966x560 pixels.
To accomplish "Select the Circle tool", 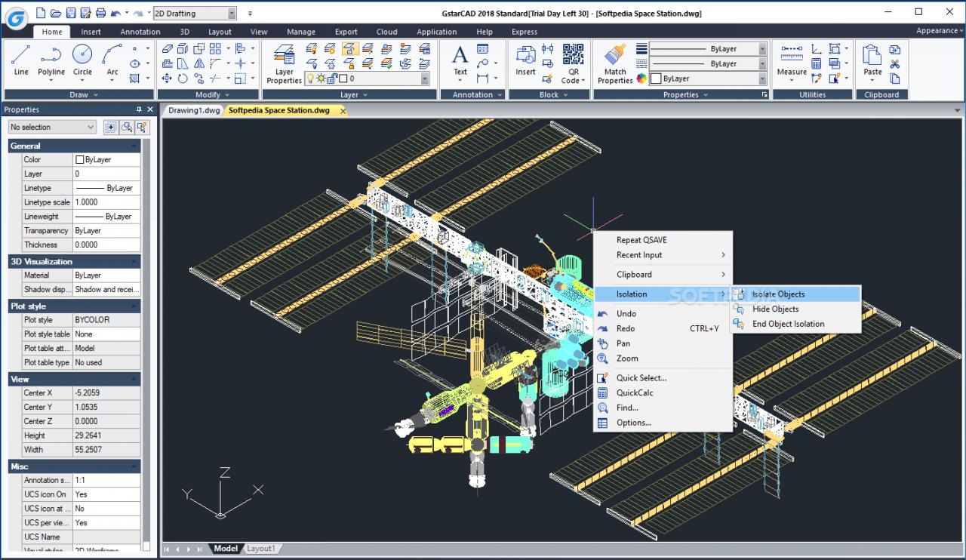I will pos(82,59).
